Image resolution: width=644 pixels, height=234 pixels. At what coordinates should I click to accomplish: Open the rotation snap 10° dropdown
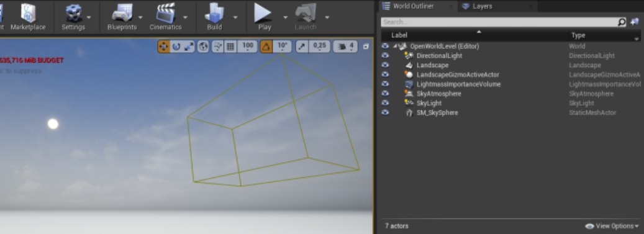pyautogui.click(x=282, y=47)
